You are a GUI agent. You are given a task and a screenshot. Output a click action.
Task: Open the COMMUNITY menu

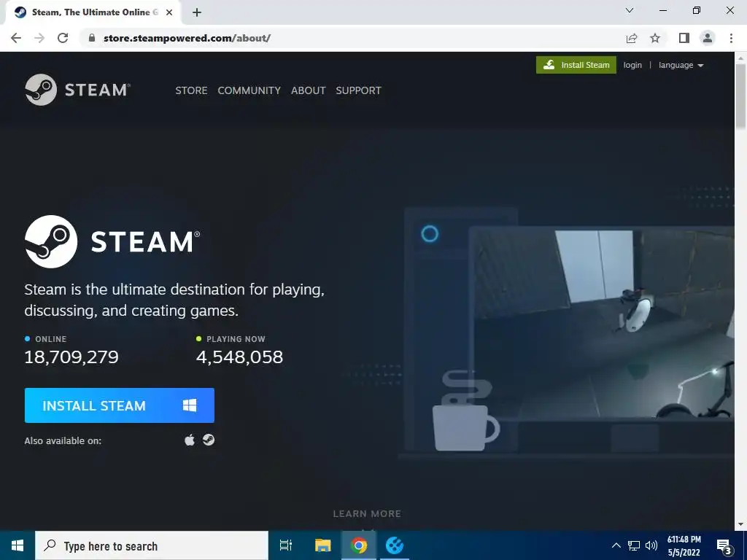tap(249, 90)
